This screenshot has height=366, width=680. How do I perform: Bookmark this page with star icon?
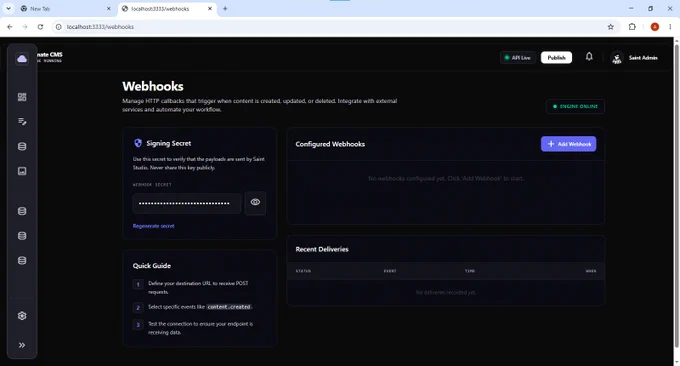click(611, 27)
